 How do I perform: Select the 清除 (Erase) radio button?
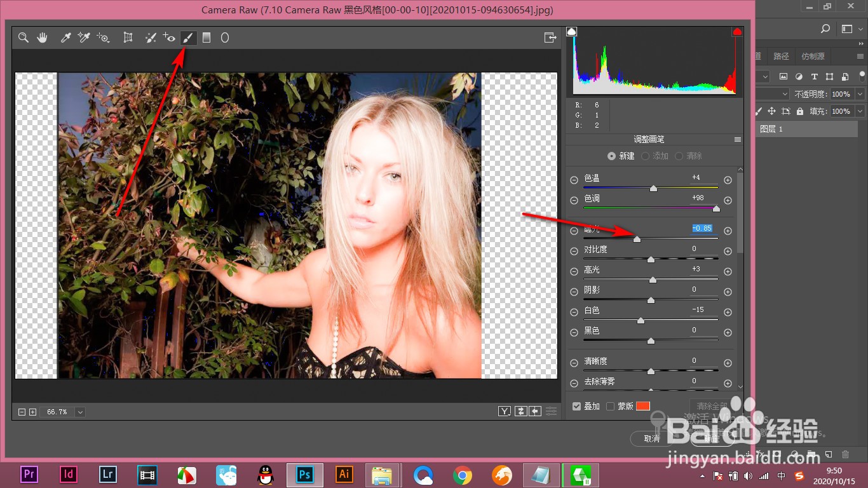tap(679, 156)
